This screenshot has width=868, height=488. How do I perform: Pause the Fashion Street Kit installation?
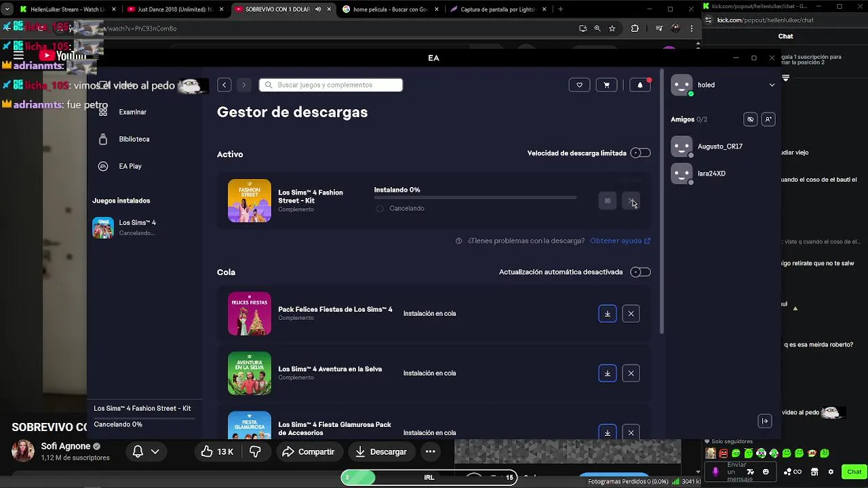[x=608, y=201]
